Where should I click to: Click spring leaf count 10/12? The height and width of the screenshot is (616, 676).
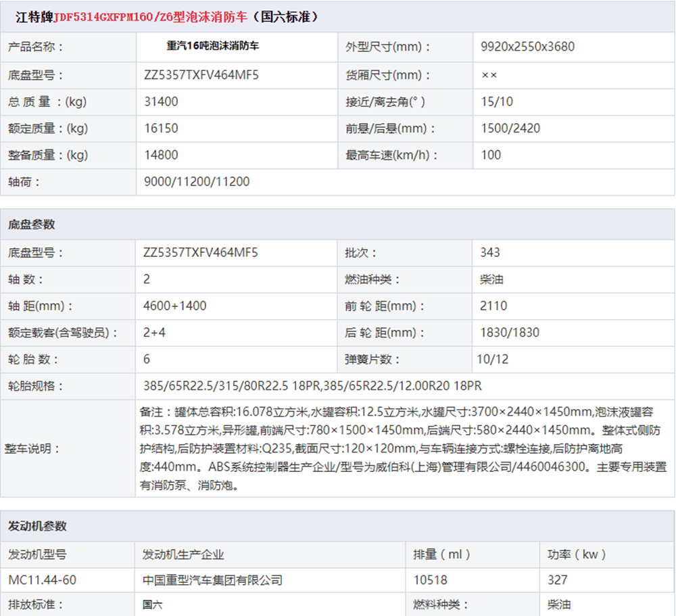(492, 359)
